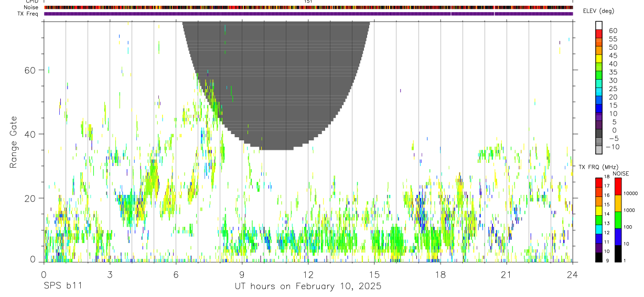Viewport: 644px width, 297px height.
Task: Click the '16' label on TX FRQ legend
Action: pos(607,195)
